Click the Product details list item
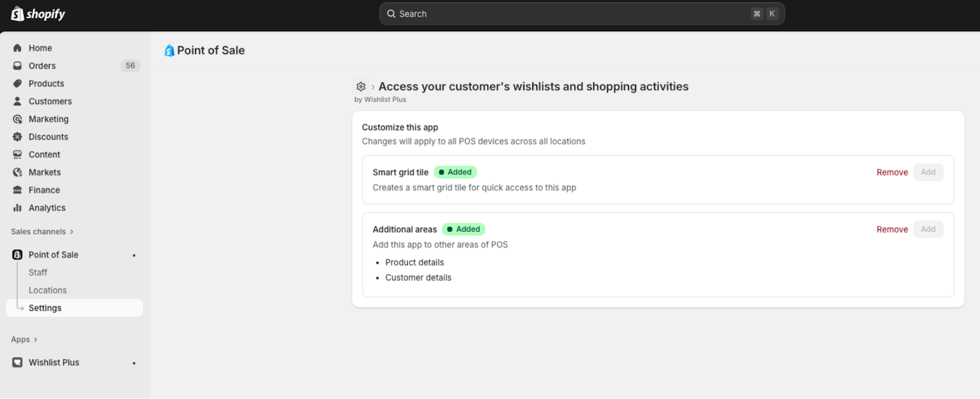This screenshot has height=399, width=980. [x=415, y=262]
